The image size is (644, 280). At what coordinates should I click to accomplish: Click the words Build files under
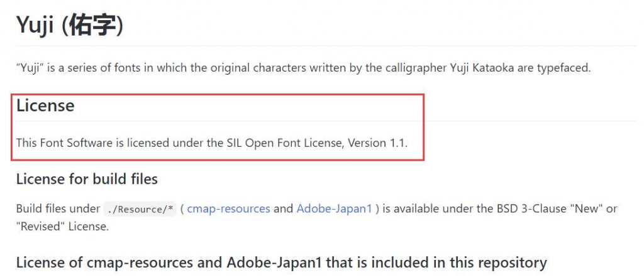58,208
